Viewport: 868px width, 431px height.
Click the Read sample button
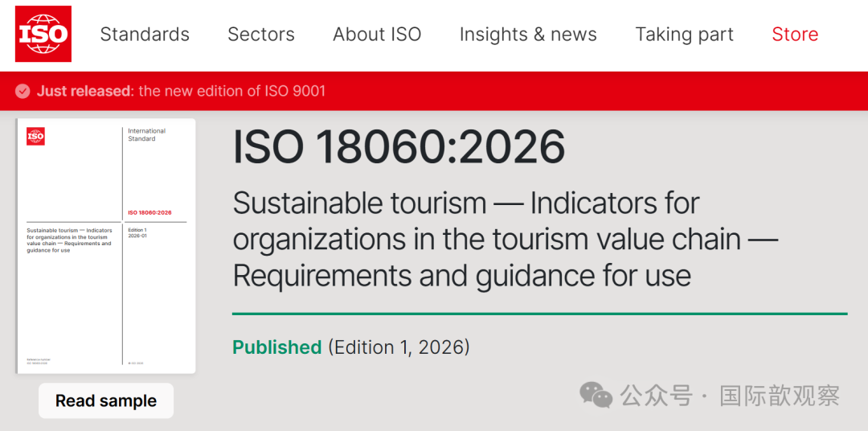click(x=106, y=400)
